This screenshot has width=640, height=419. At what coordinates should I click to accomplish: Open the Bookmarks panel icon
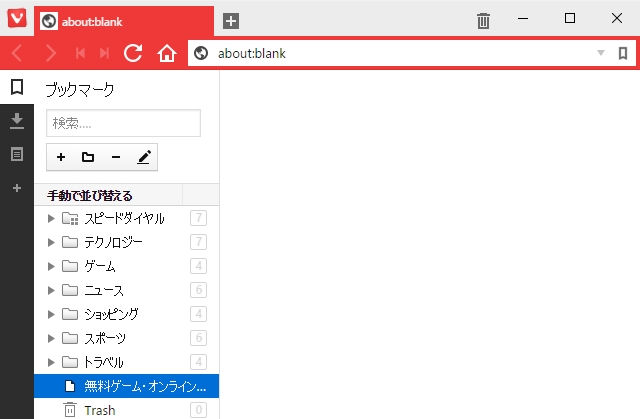pos(17,87)
